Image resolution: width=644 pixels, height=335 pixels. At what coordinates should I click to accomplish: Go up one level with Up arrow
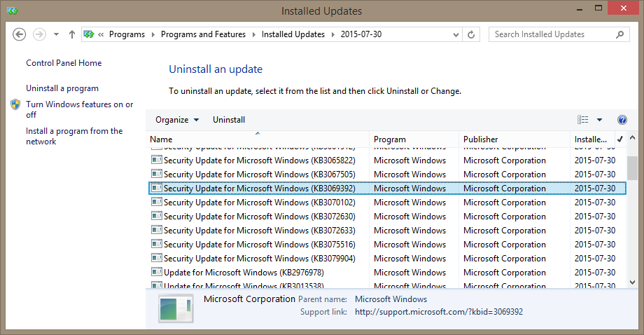coord(72,34)
